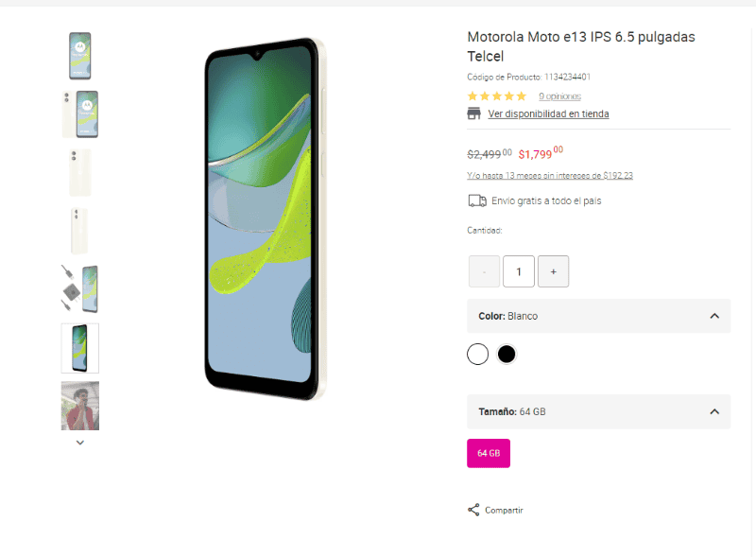
Task: Decrease quantity with the minus button
Action: 484,271
